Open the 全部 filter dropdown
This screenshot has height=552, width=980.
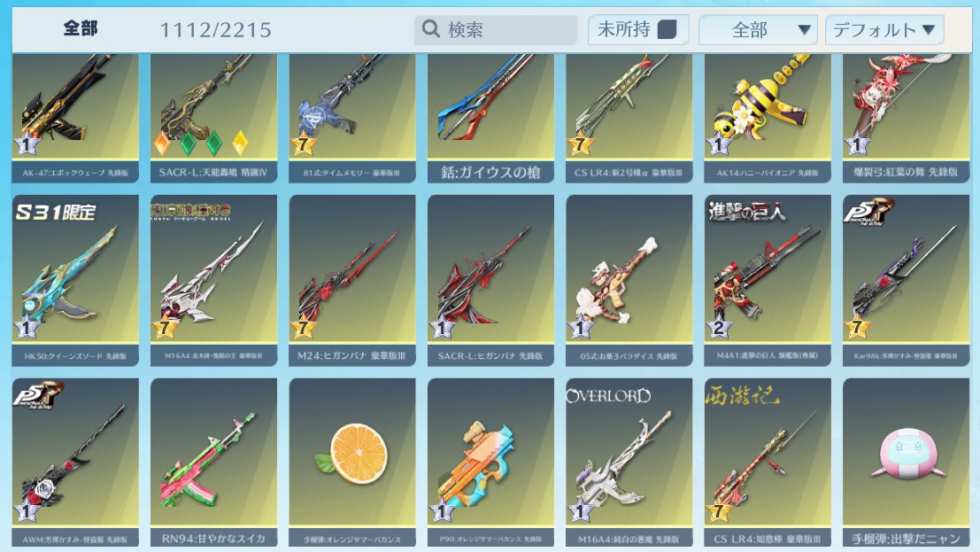coord(758,30)
